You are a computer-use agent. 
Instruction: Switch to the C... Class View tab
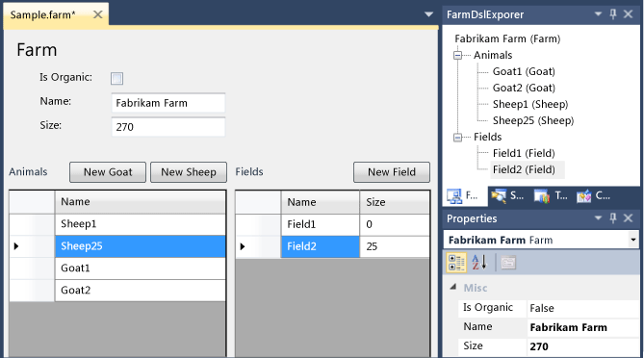(593, 196)
